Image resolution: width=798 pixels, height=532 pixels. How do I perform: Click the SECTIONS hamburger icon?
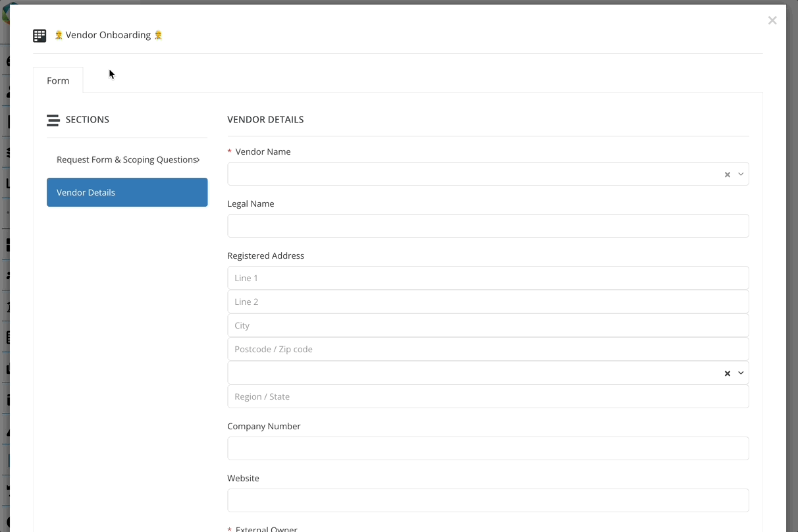[x=52, y=120]
